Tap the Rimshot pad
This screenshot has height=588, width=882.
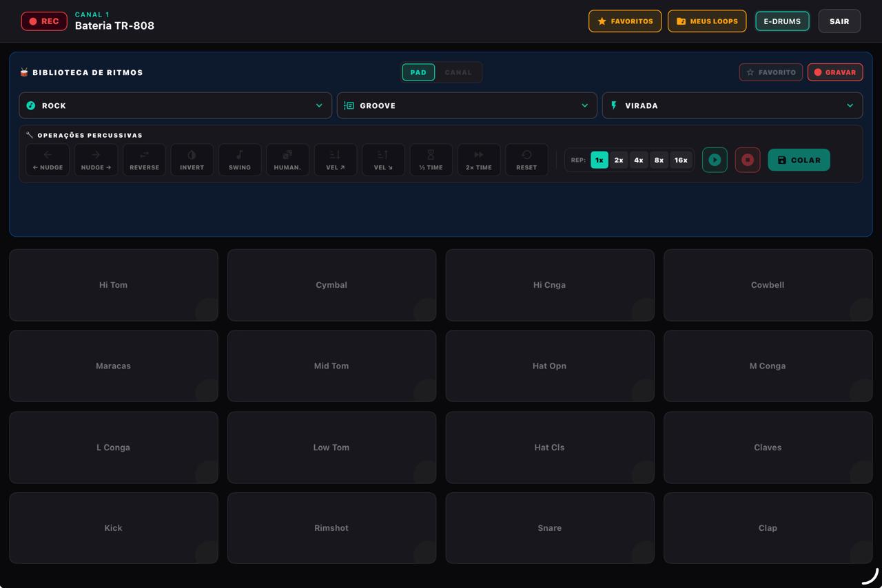331,528
